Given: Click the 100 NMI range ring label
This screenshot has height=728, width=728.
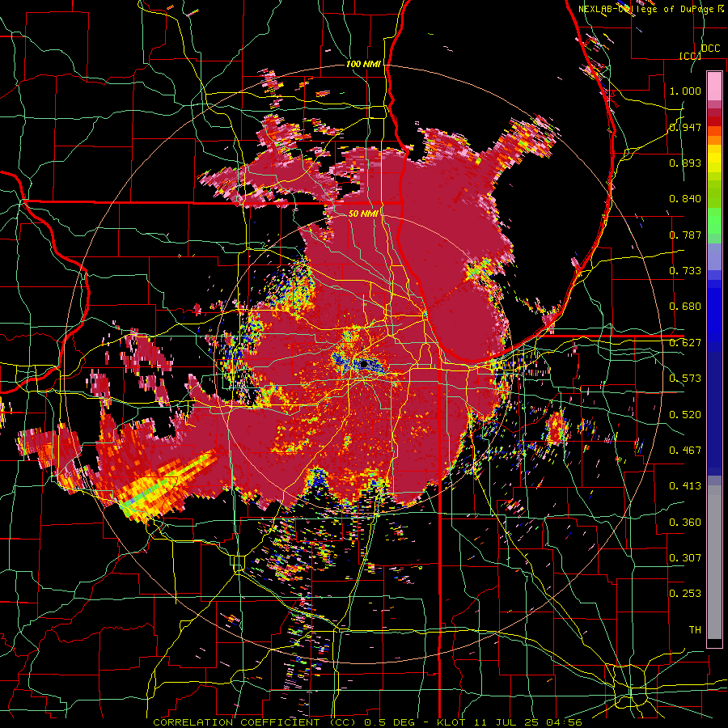Looking at the screenshot, I should [363, 64].
